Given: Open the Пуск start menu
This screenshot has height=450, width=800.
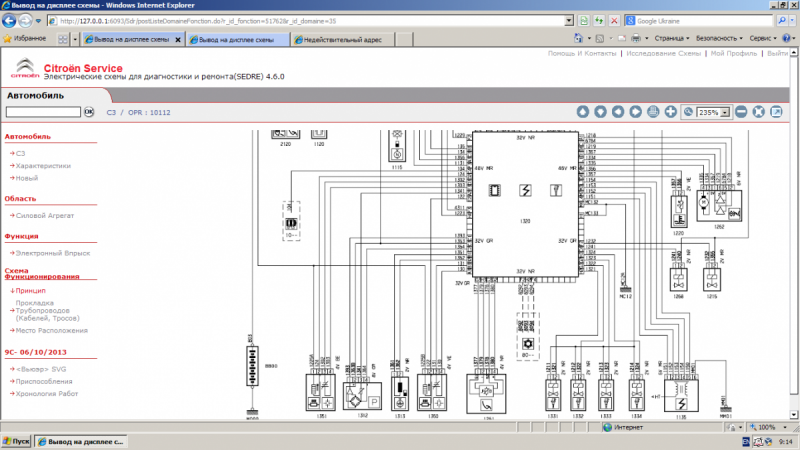Looking at the screenshot, I should [17, 441].
